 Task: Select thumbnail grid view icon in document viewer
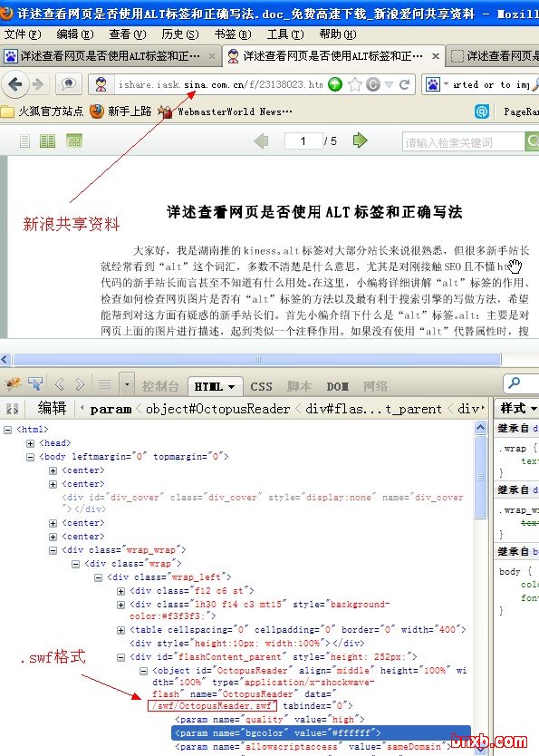pyautogui.click(x=74, y=141)
